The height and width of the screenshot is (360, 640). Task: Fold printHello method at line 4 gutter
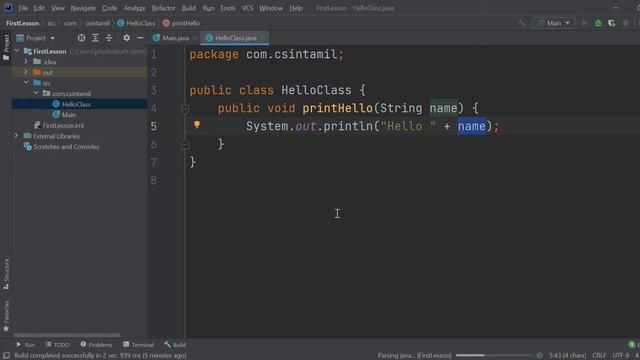(185, 109)
